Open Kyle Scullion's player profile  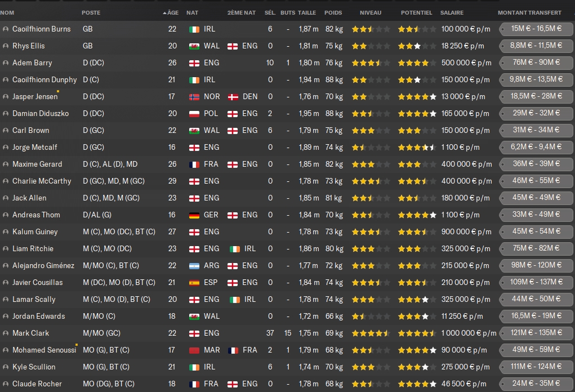34,367
